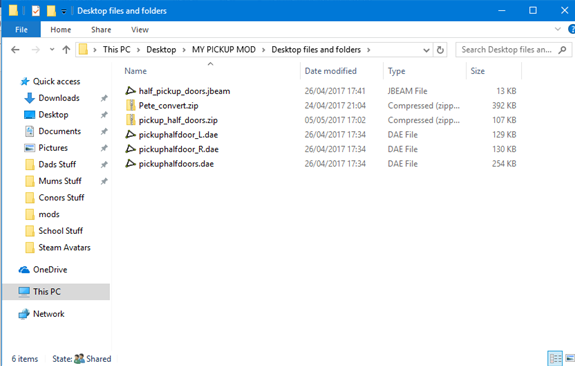Image resolution: width=575 pixels, height=366 pixels.
Task: Click the '6 items' status bar text
Action: pyautogui.click(x=25, y=359)
